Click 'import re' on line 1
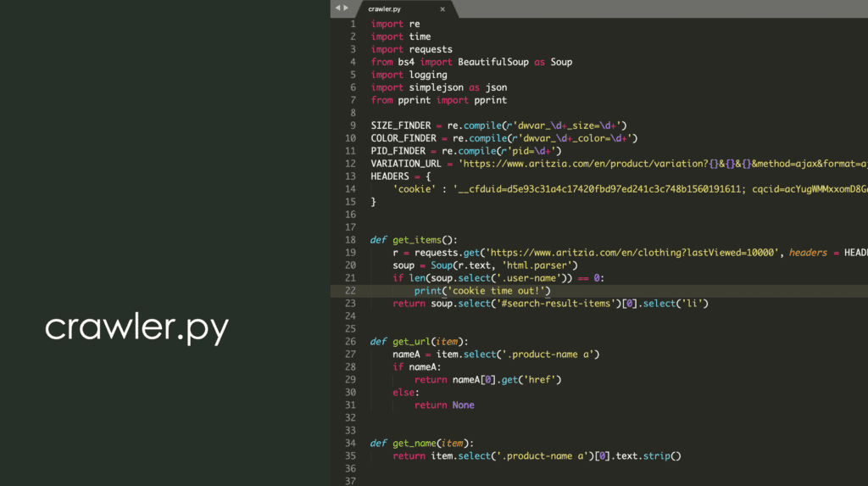Image resolution: width=868 pixels, height=486 pixels. point(395,24)
